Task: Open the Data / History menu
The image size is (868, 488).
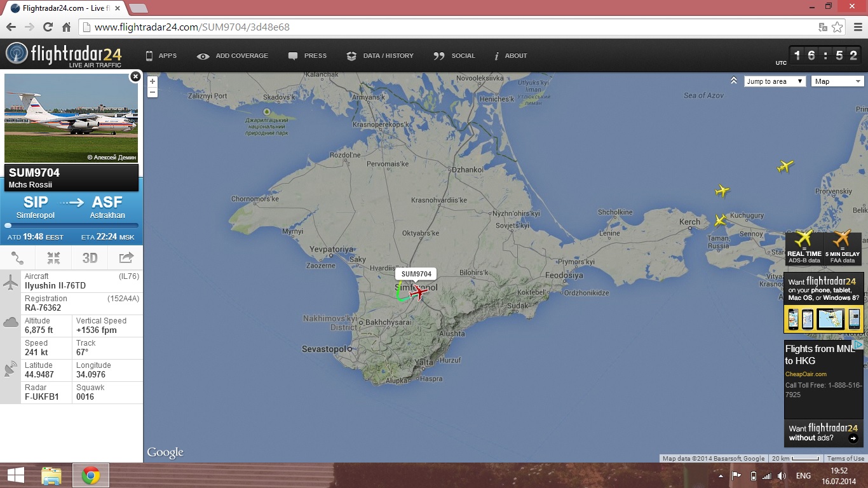Action: tap(380, 56)
